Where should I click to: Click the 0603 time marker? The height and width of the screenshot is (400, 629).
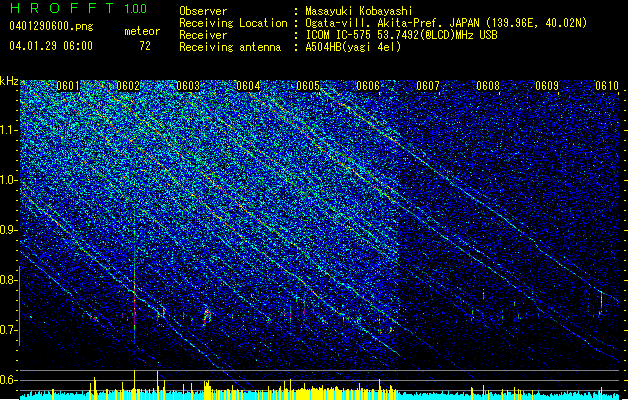click(x=188, y=86)
